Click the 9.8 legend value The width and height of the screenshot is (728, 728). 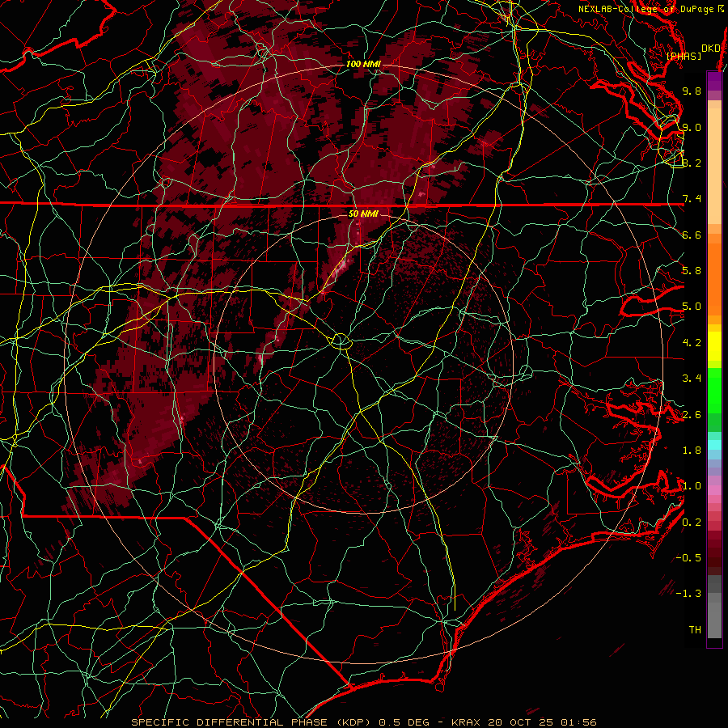click(x=692, y=91)
